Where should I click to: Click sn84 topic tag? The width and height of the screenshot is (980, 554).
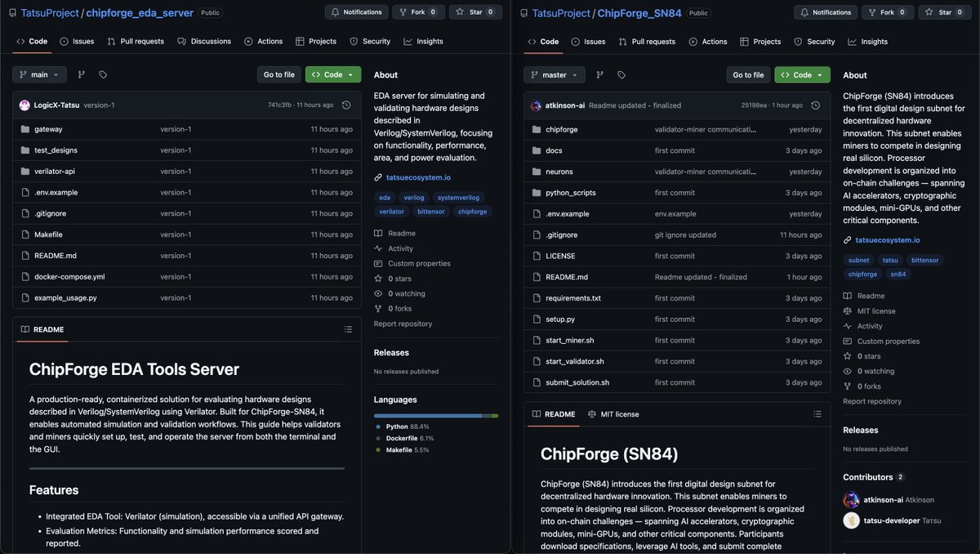point(898,274)
